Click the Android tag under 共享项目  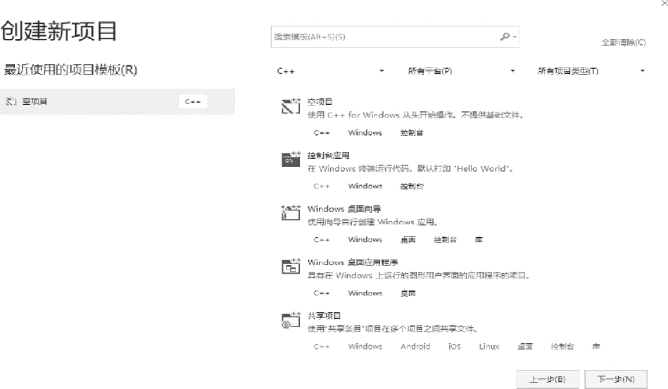415,346
